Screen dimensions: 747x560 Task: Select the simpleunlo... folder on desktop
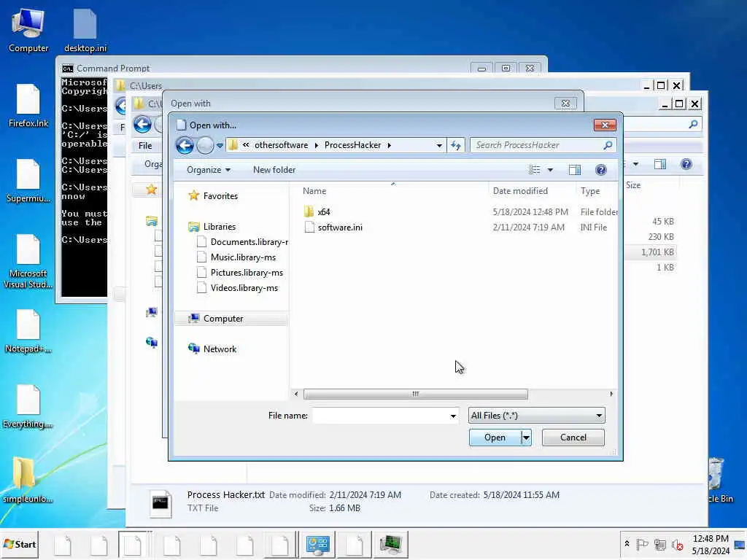tap(28, 480)
